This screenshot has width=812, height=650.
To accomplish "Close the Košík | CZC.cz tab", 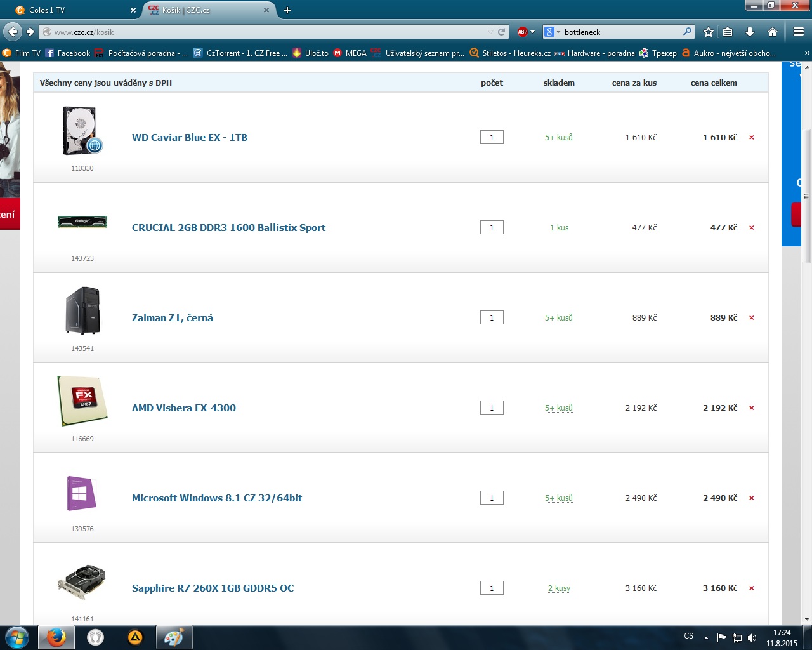I will tap(266, 10).
